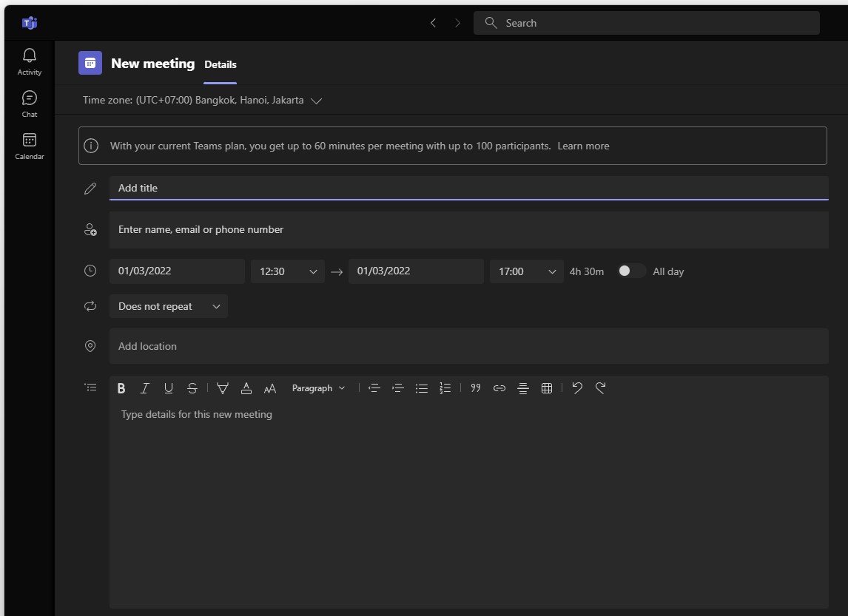Screen dimensions: 848x616
Task: Expand the time zone dropdown
Action: click(316, 101)
